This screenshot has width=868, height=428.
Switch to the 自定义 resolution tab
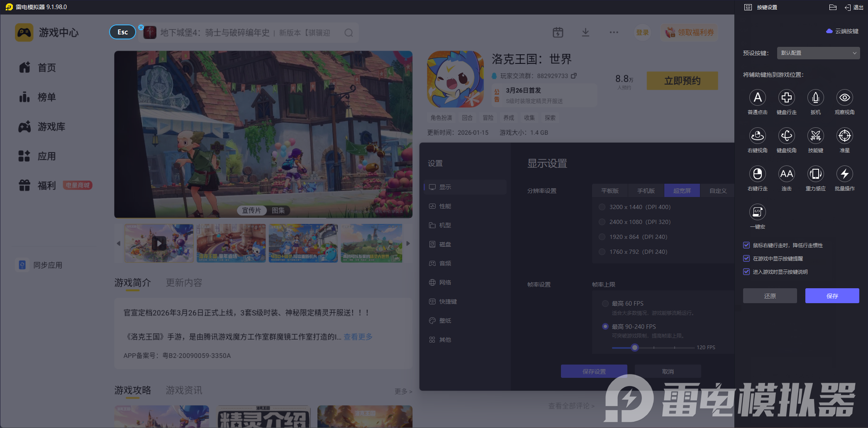718,191
